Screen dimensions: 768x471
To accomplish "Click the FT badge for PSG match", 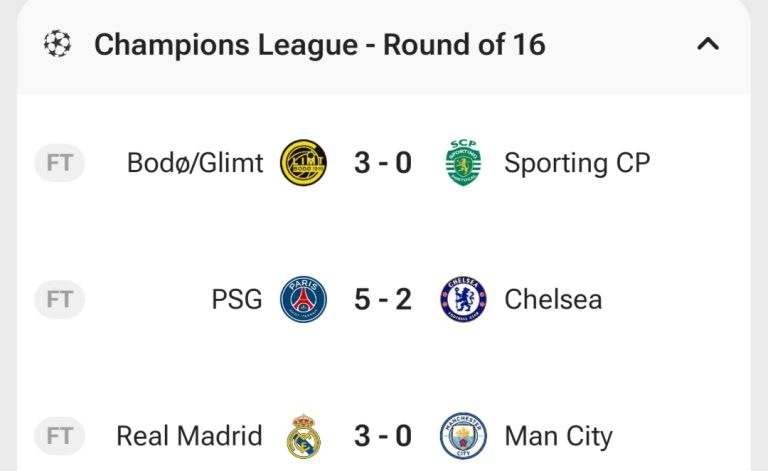I will click(x=60, y=299).
